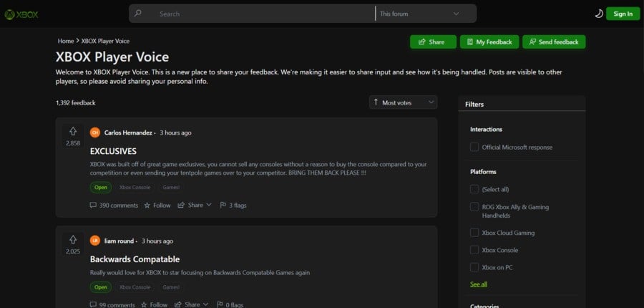Enable Official Microsoft response filter

(474, 148)
